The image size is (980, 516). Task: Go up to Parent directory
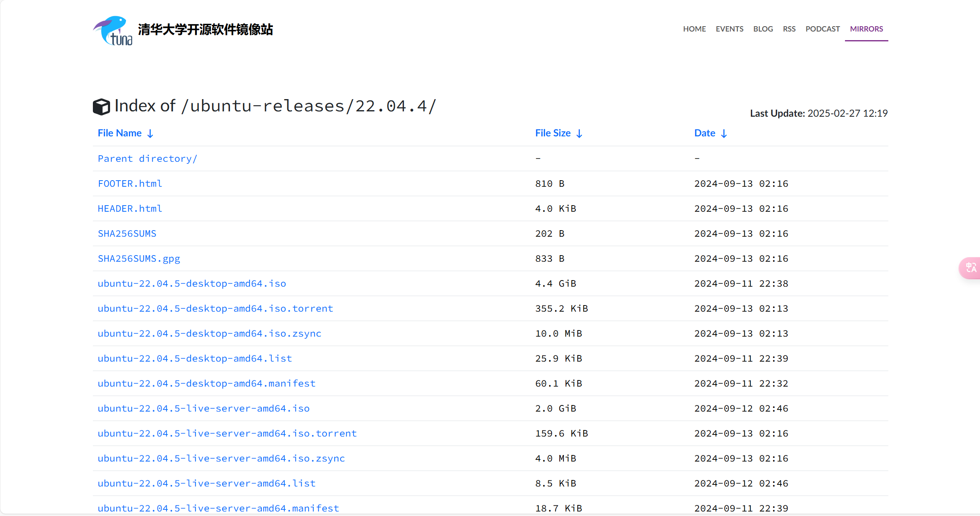click(x=147, y=159)
